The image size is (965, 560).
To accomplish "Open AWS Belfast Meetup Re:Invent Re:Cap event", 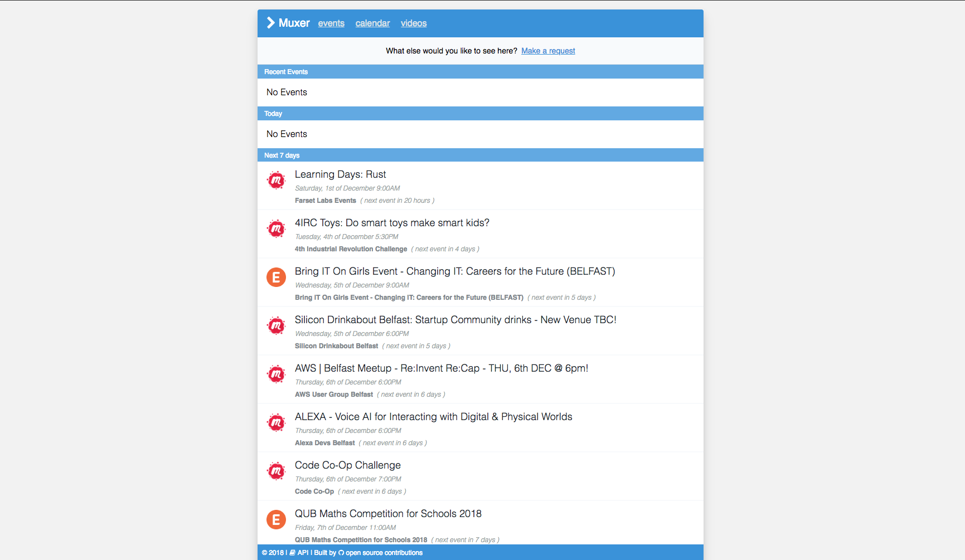I will click(x=442, y=368).
